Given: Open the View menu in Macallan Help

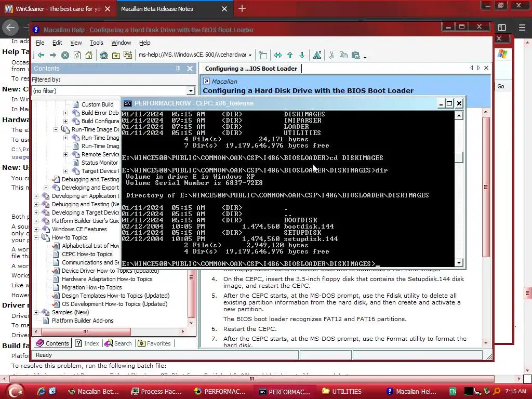Looking at the screenshot, I should [76, 43].
